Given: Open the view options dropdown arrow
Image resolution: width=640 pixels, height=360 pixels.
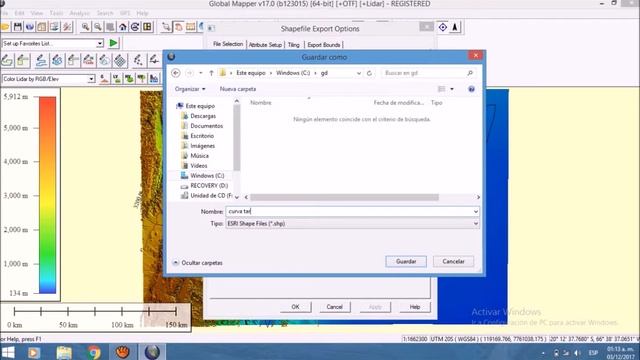Looking at the screenshot, I should tap(452, 89).
